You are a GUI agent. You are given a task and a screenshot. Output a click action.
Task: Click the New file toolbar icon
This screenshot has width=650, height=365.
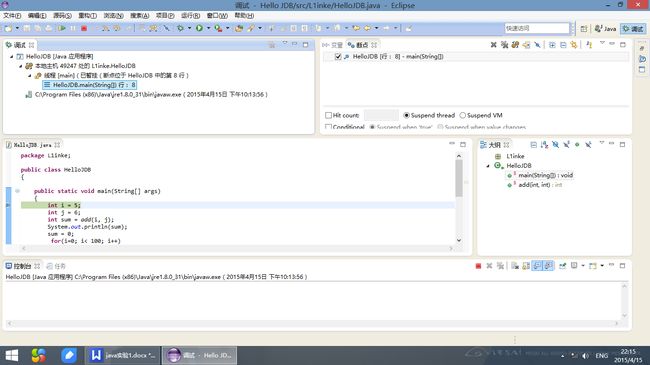8,28
